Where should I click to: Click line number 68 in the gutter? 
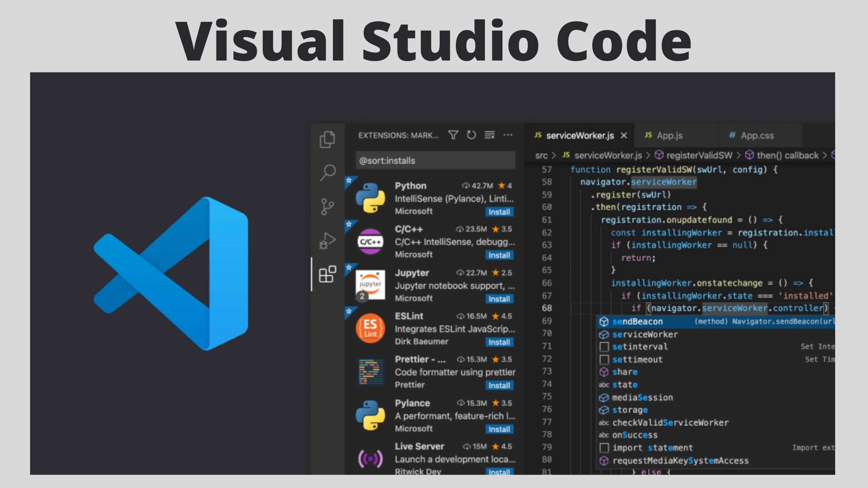547,308
